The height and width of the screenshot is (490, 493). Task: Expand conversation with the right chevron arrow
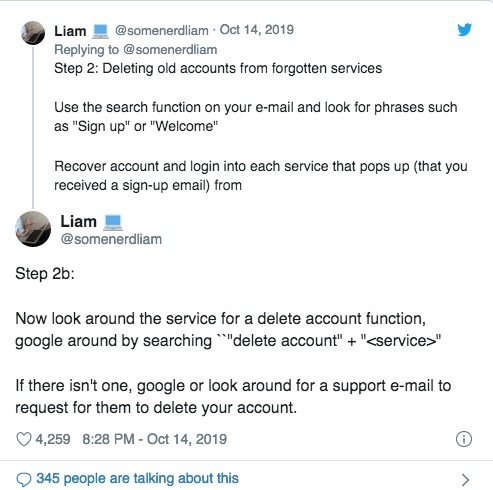tap(465, 479)
